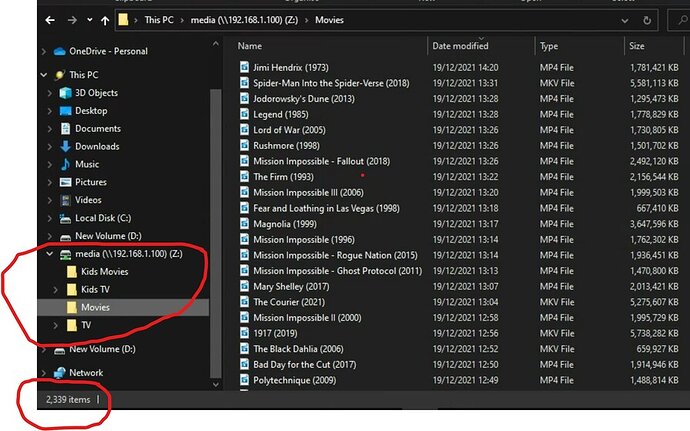Open OneDrive - Personal cloud icon
This screenshot has width=690, height=431.
(x=59, y=52)
